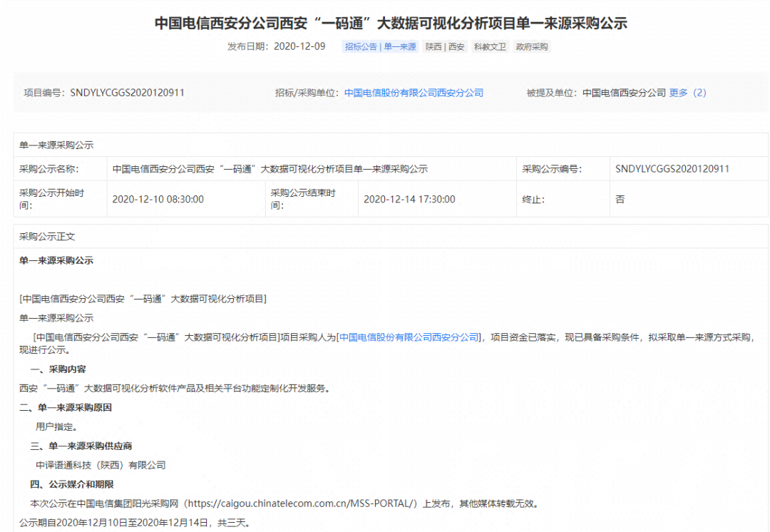The image size is (770, 532).
Task: Click the 单一来源采购公示 table section header
Action: click(391, 145)
